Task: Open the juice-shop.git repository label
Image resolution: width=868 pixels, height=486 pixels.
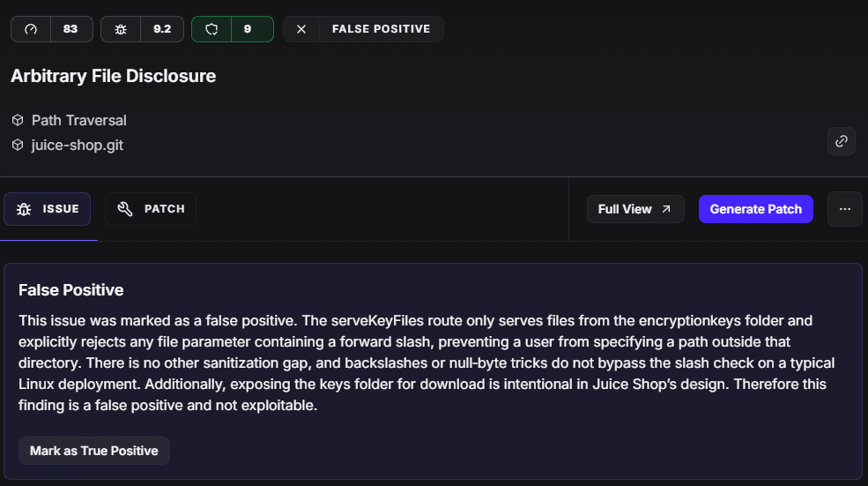Action: pyautogui.click(x=78, y=145)
